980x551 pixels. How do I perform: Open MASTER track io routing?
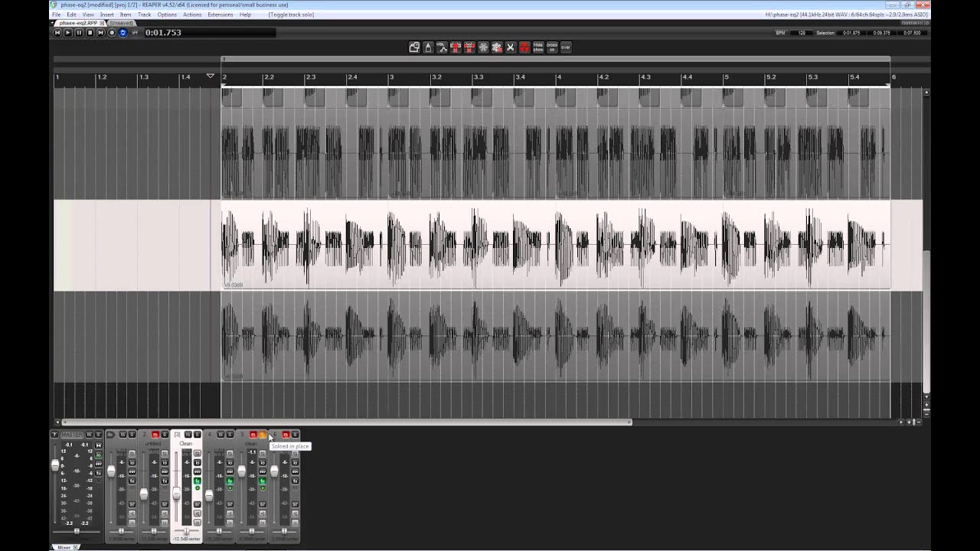(x=98, y=455)
